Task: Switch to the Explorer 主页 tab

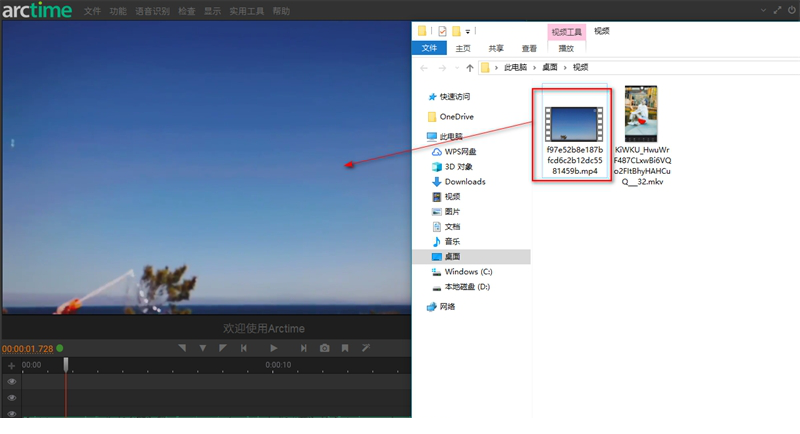Action: [x=463, y=48]
